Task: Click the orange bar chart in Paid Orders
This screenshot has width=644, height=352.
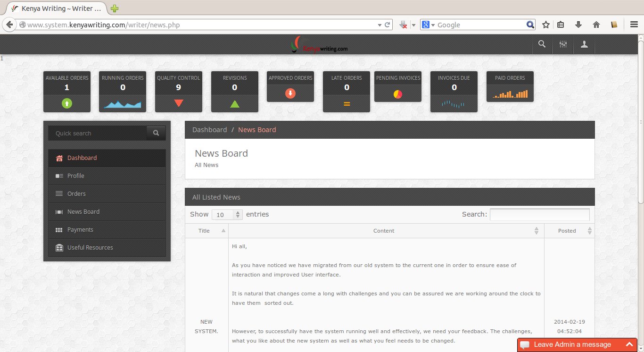Action: pyautogui.click(x=510, y=94)
